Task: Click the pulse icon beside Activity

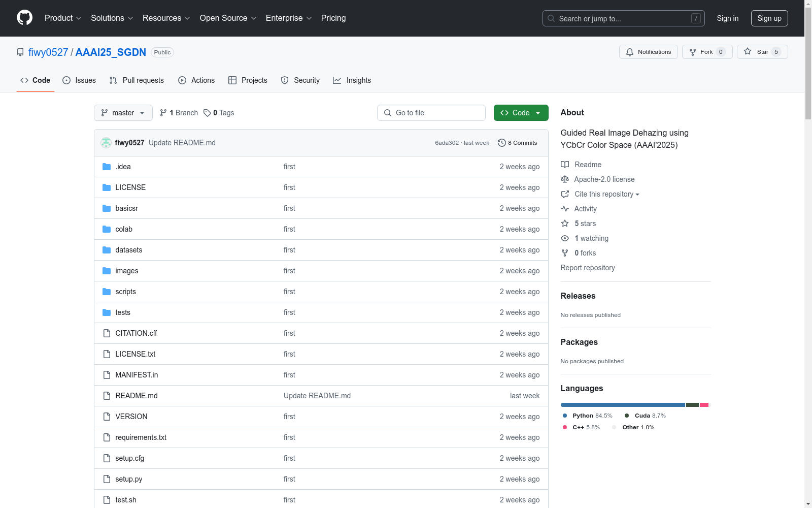Action: (x=565, y=209)
